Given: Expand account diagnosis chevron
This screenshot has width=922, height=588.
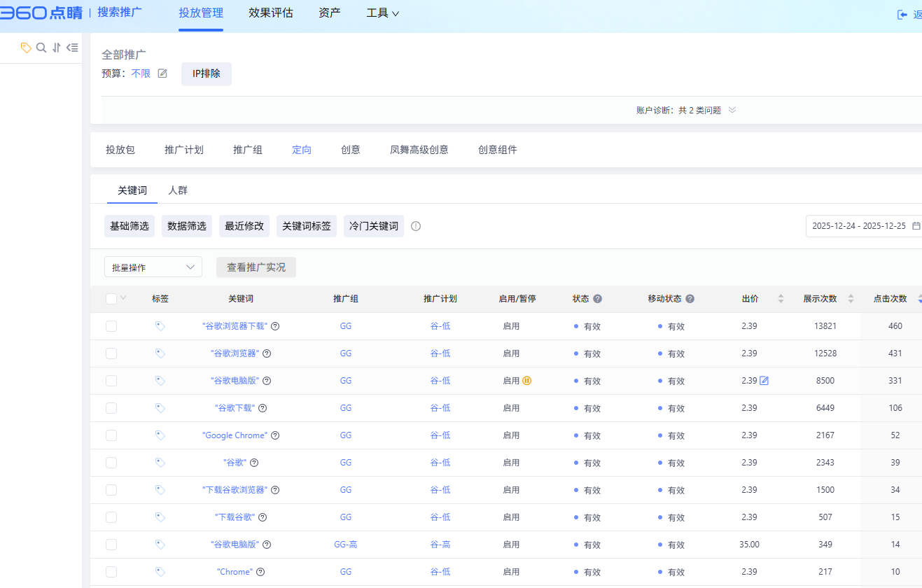Looking at the screenshot, I should (732, 110).
